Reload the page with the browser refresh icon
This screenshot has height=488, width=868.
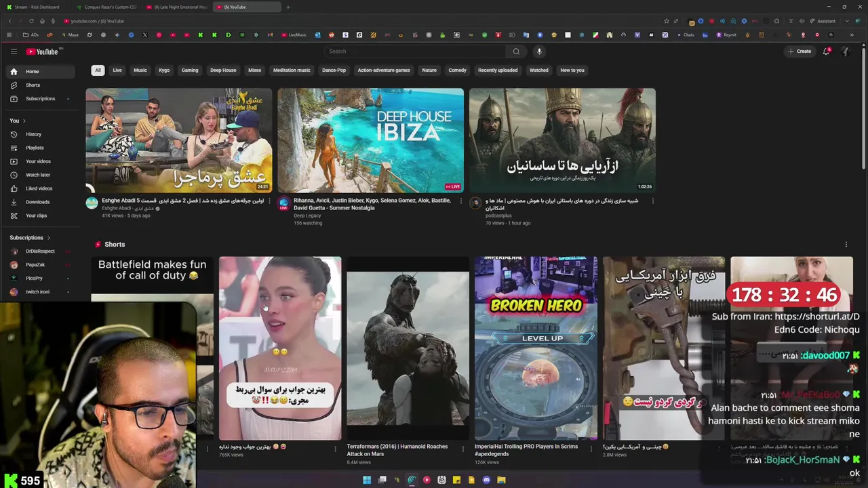31,21
